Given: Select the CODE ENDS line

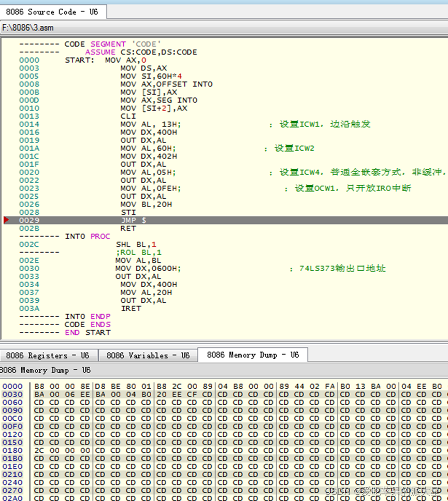Looking at the screenshot, I should point(88,323).
